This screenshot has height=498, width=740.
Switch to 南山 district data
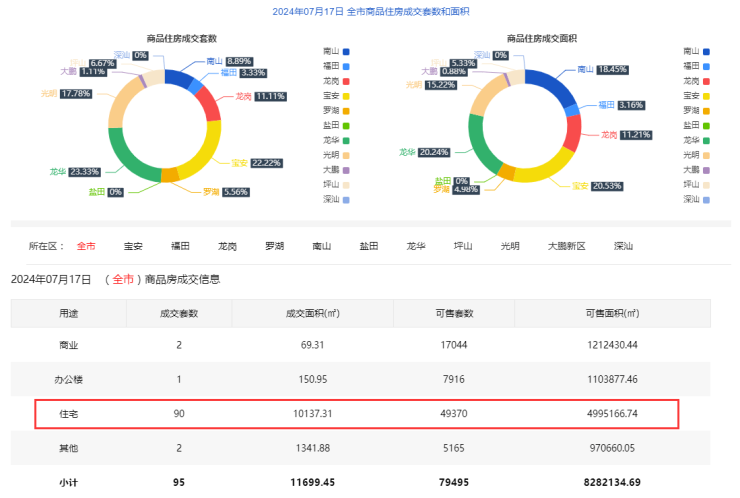[321, 246]
